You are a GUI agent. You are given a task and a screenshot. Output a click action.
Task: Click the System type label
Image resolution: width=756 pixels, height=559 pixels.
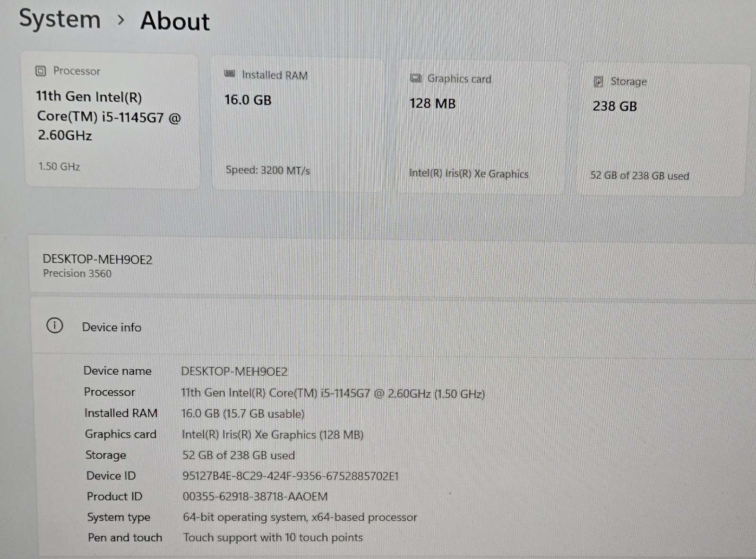click(119, 517)
